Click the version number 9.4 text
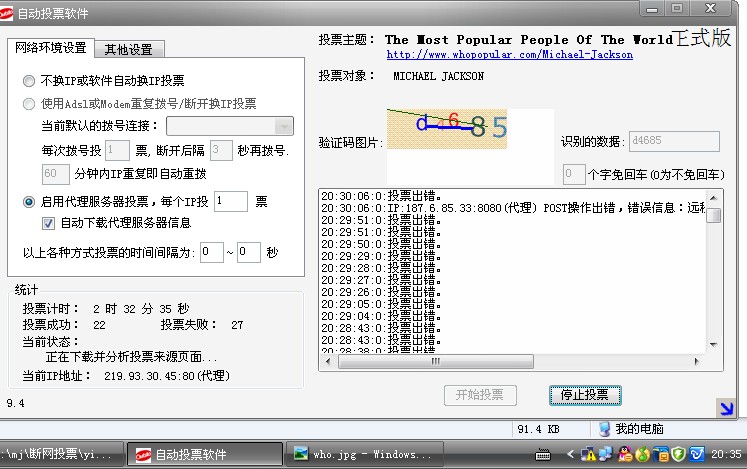Screen dimensions: 747x469 click(15, 403)
